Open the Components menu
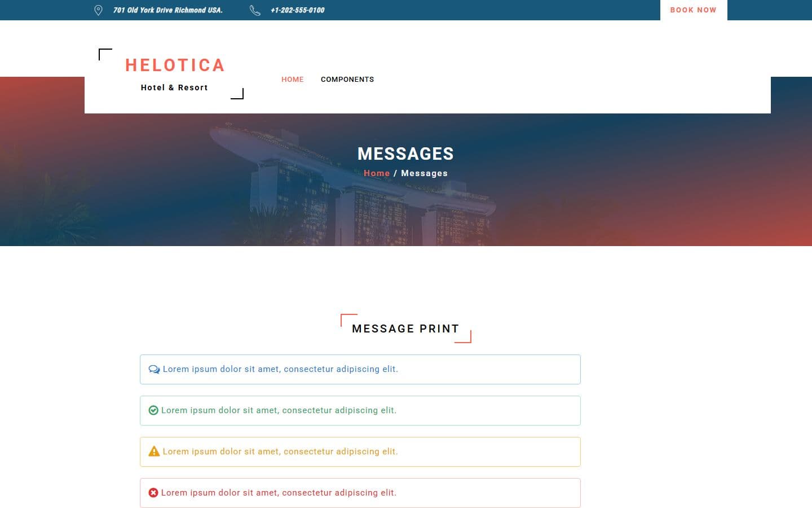 (347, 80)
